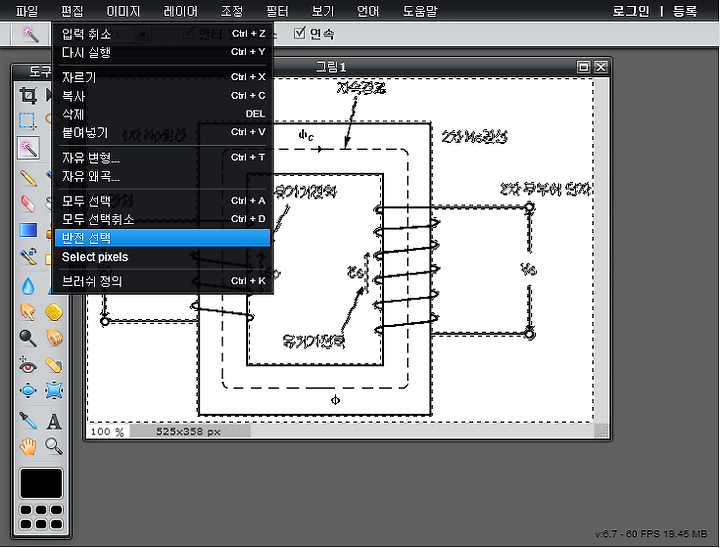Image resolution: width=720 pixels, height=548 pixels.
Task: Open the 언어 menu
Action: coord(368,11)
